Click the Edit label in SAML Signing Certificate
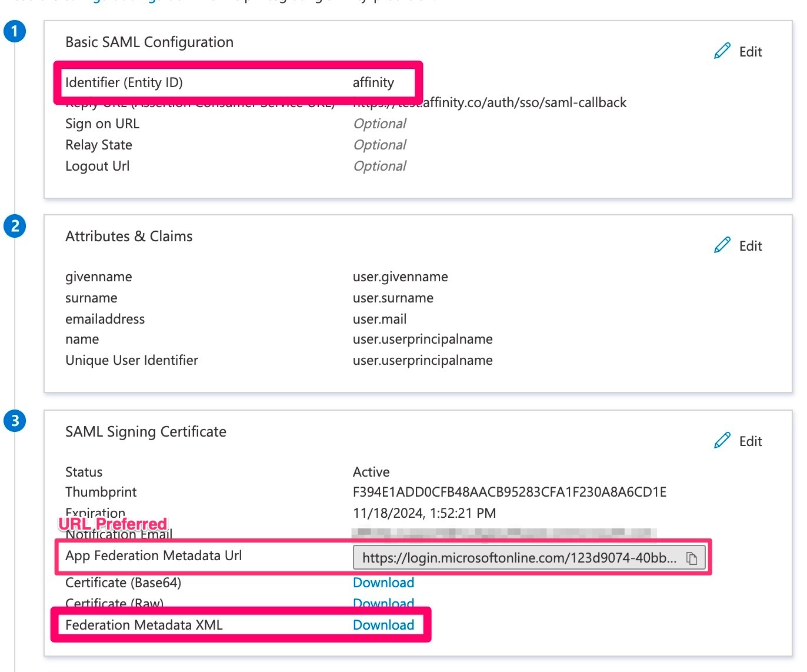The image size is (807, 672). click(x=750, y=441)
